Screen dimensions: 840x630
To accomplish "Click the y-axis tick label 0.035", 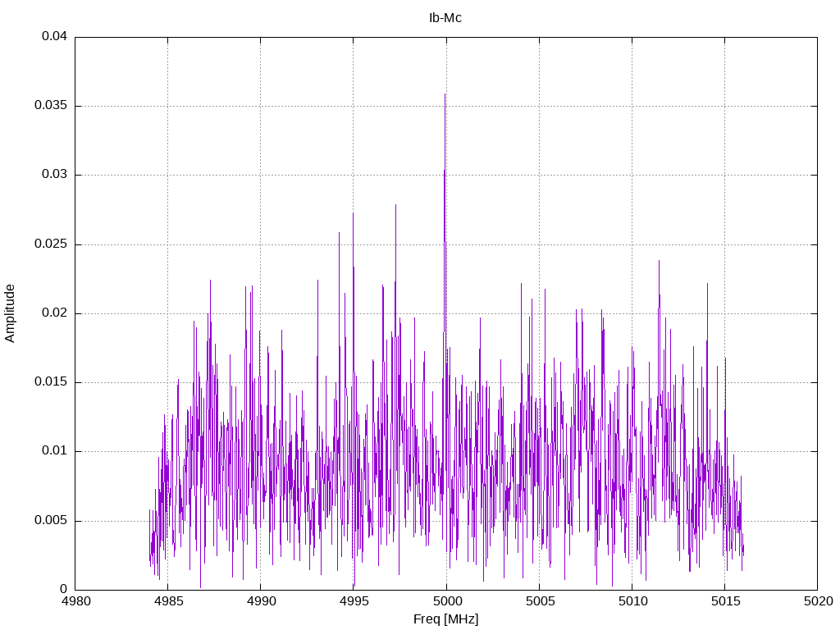I will pyautogui.click(x=51, y=106).
